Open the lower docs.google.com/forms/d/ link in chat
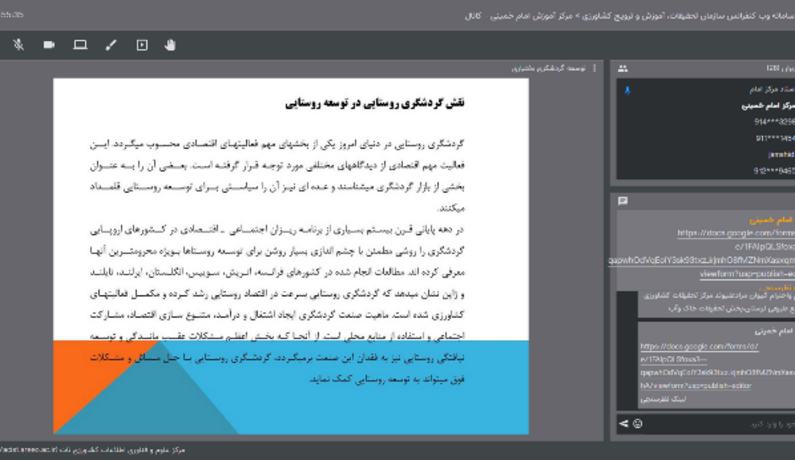 pos(699,346)
